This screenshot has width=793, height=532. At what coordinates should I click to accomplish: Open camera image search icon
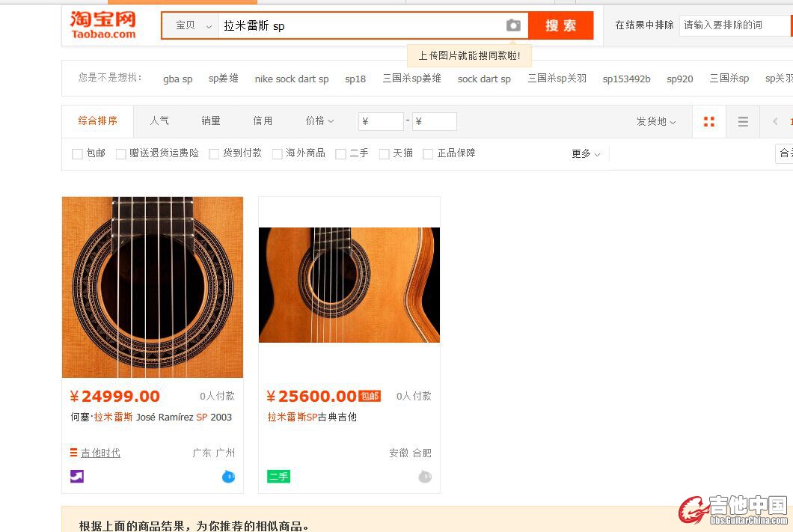click(x=513, y=25)
